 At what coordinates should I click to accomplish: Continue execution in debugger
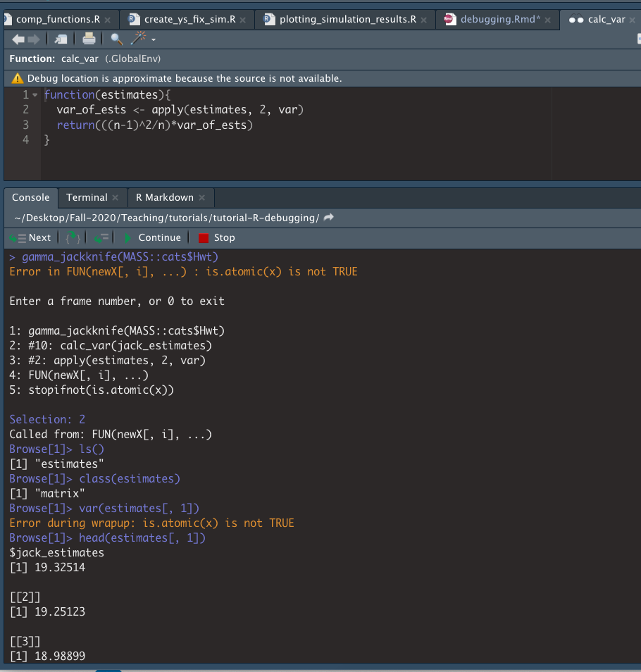pyautogui.click(x=153, y=238)
